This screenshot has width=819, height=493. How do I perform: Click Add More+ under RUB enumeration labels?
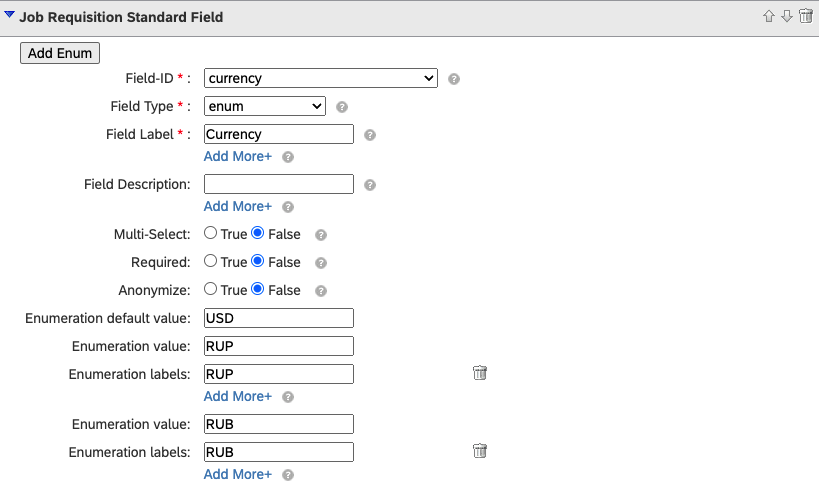(x=238, y=474)
